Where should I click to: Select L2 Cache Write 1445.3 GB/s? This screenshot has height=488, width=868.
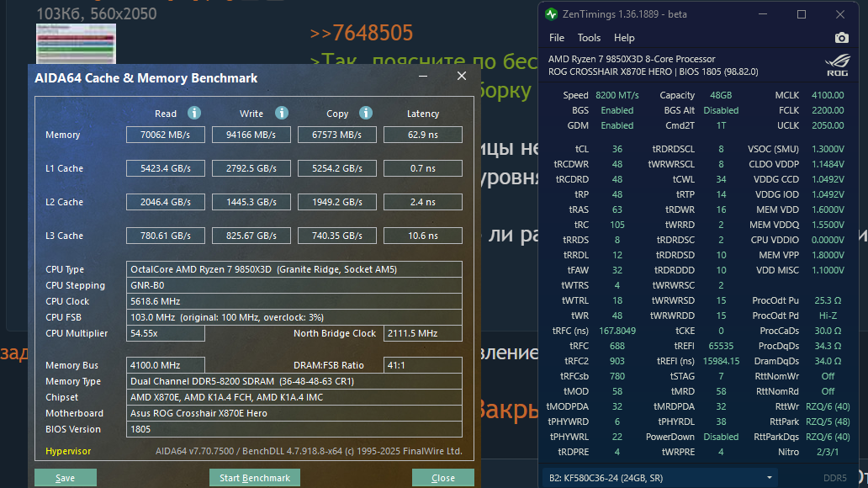(x=251, y=202)
